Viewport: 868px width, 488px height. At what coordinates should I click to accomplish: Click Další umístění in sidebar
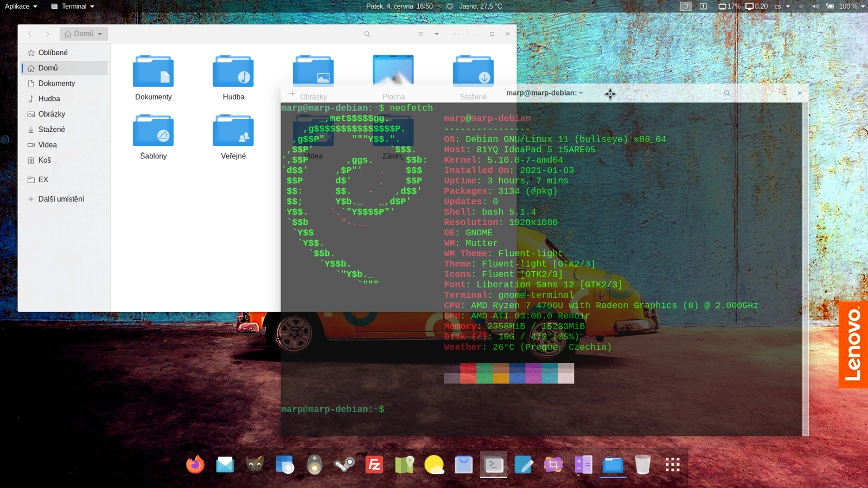click(x=65, y=199)
